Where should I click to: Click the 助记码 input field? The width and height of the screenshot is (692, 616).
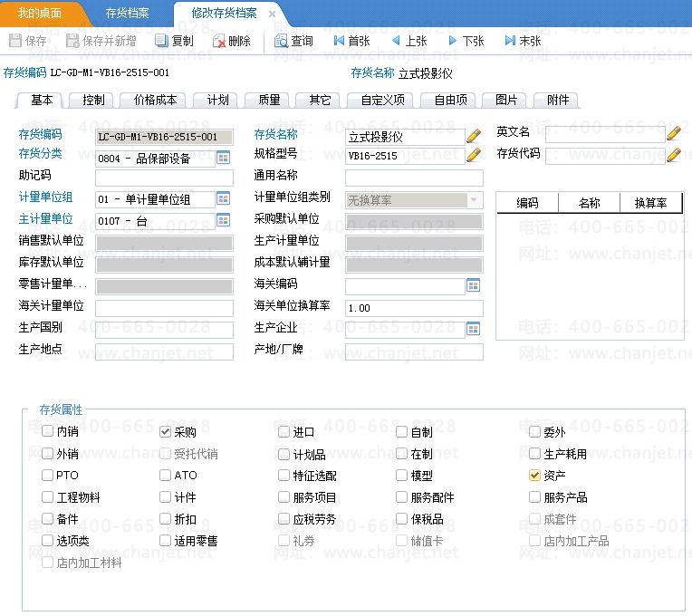tap(164, 178)
